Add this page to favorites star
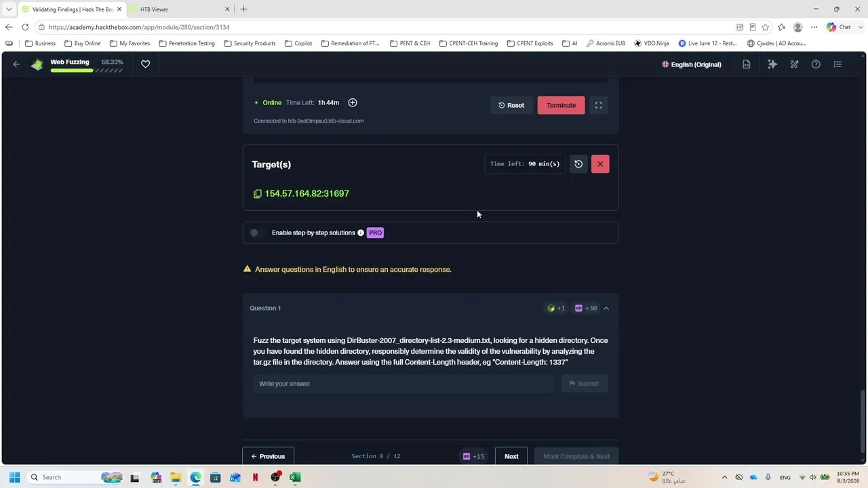The image size is (868, 488). [766, 27]
